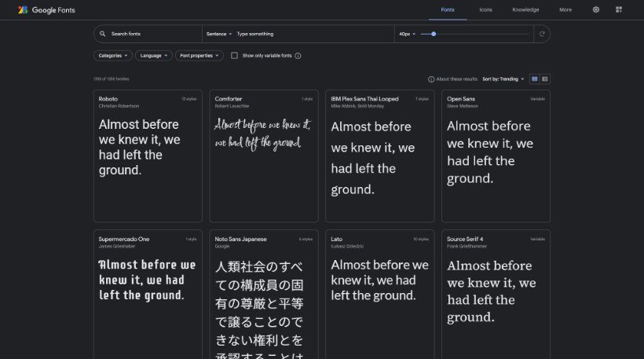Click the Type something preview field
The image size is (644, 359).
point(314,34)
